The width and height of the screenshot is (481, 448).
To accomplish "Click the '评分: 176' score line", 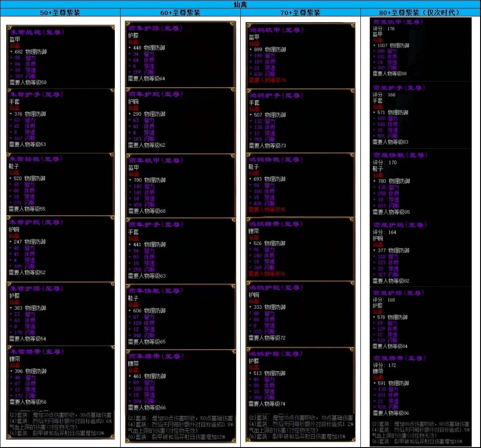I will (384, 28).
